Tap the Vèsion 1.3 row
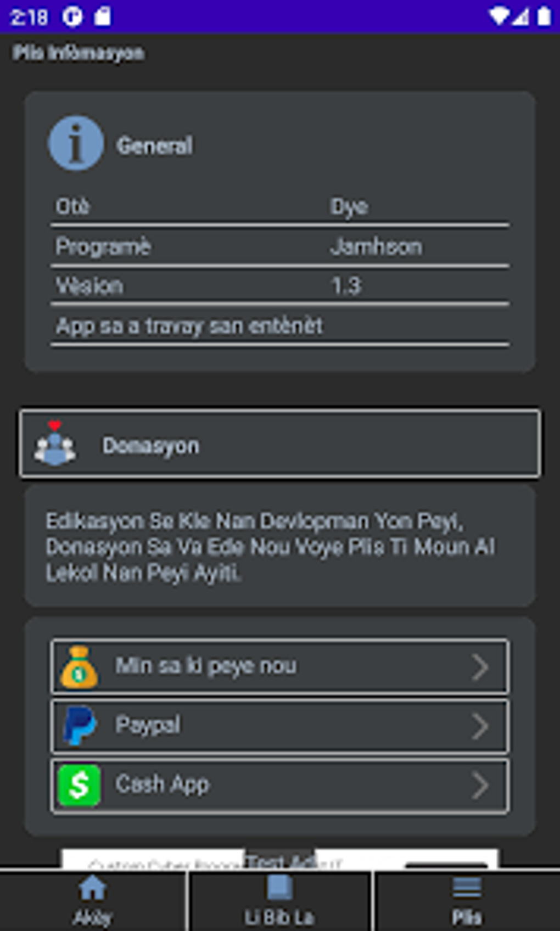The width and height of the screenshot is (560, 931). coord(280,285)
